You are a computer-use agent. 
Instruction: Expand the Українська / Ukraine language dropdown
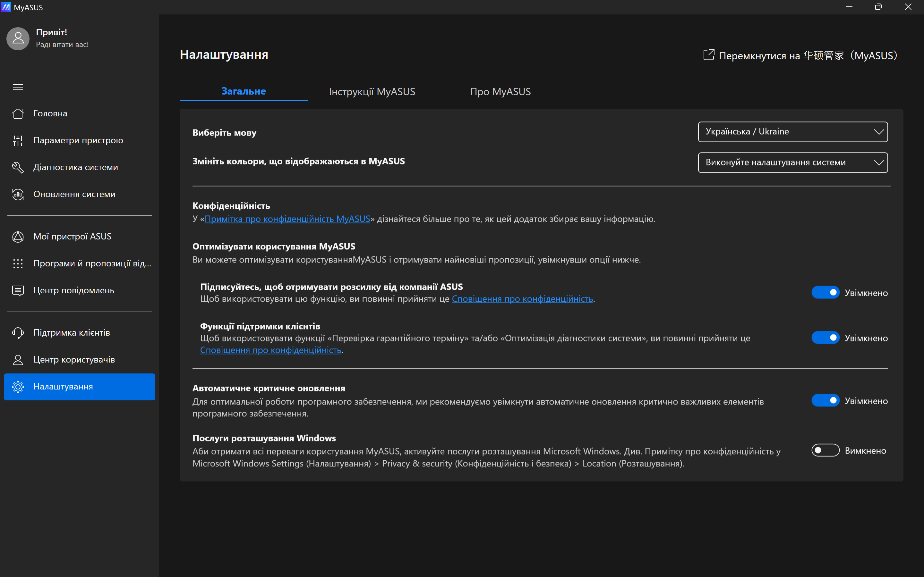(x=793, y=132)
